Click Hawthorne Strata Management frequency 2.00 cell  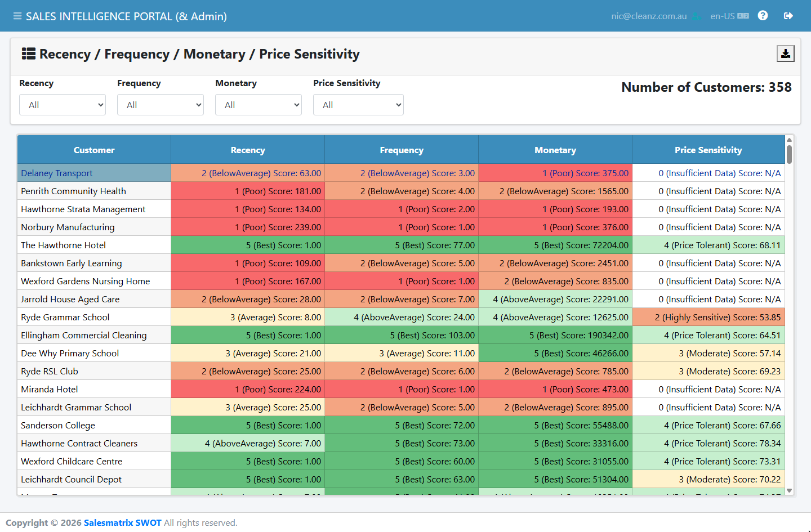[x=402, y=209]
